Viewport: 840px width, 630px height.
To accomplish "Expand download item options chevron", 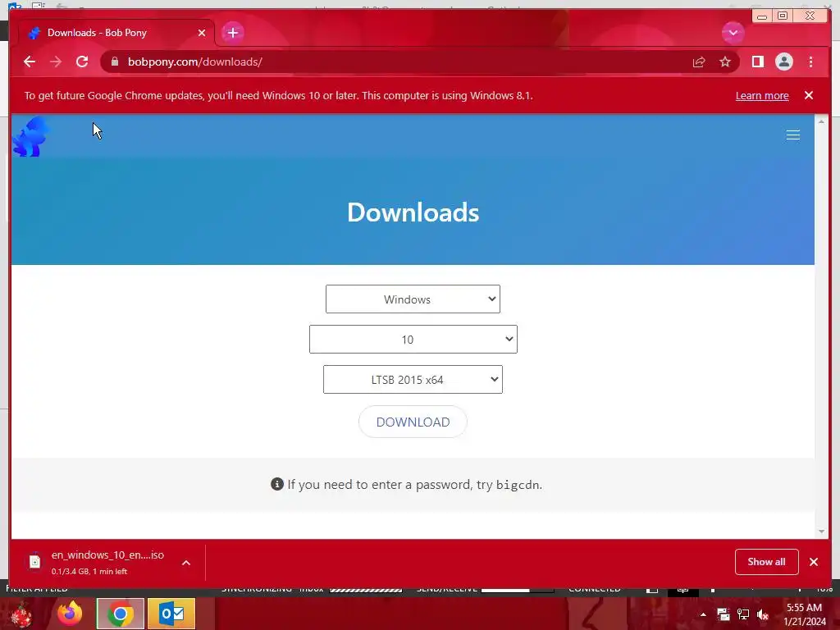I will coord(186,563).
